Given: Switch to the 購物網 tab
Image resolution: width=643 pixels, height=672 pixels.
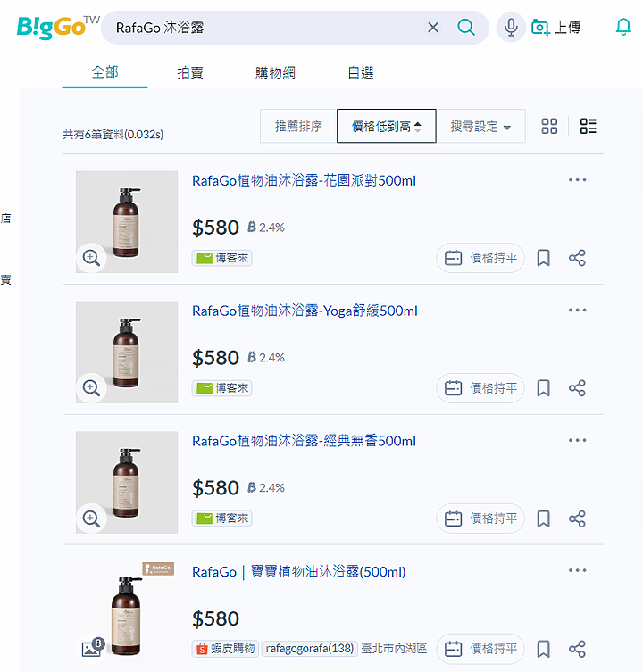Looking at the screenshot, I should (275, 72).
